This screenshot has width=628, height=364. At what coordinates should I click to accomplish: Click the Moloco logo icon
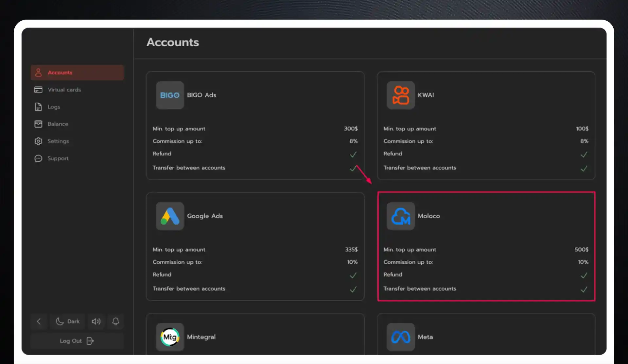click(x=401, y=216)
